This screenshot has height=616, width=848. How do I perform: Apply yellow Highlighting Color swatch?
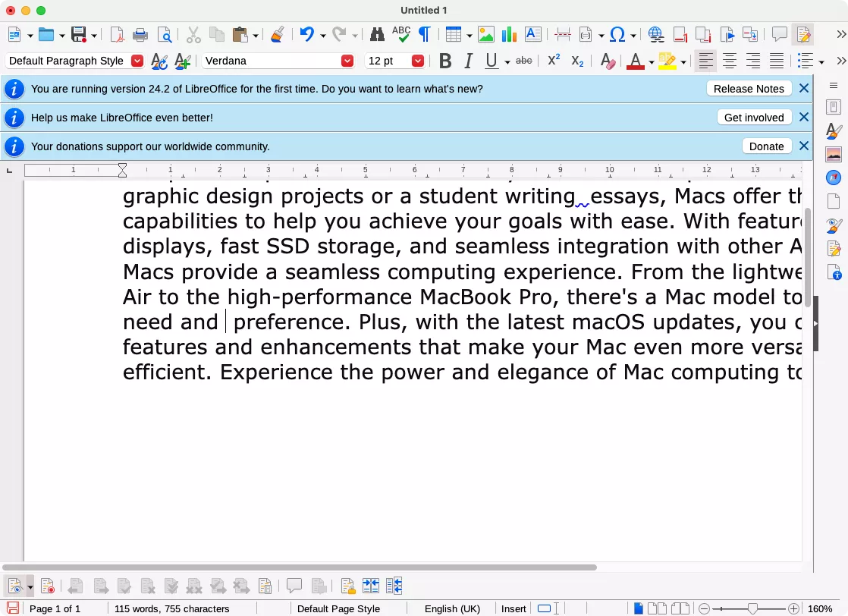[x=667, y=61]
